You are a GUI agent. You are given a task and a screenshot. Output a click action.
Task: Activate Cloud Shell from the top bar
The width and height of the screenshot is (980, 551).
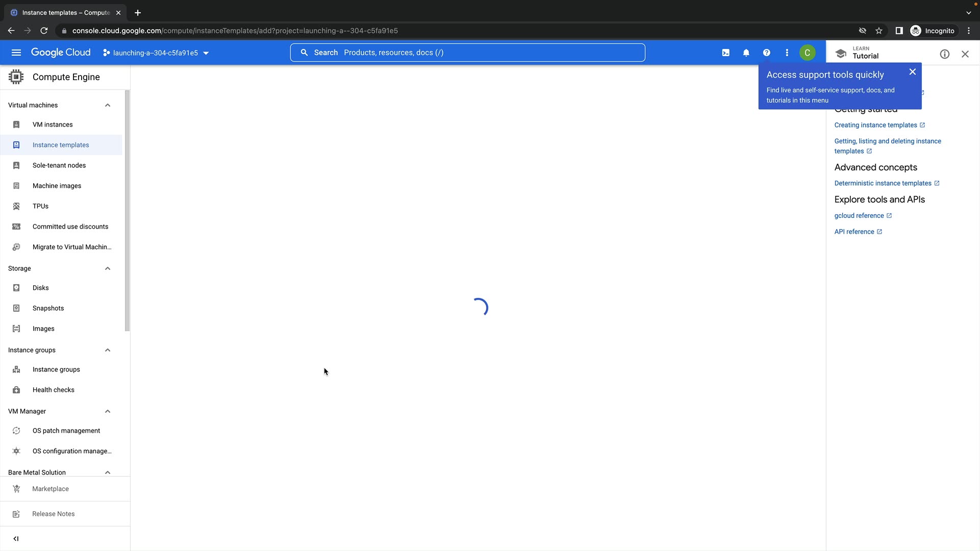pos(725,53)
